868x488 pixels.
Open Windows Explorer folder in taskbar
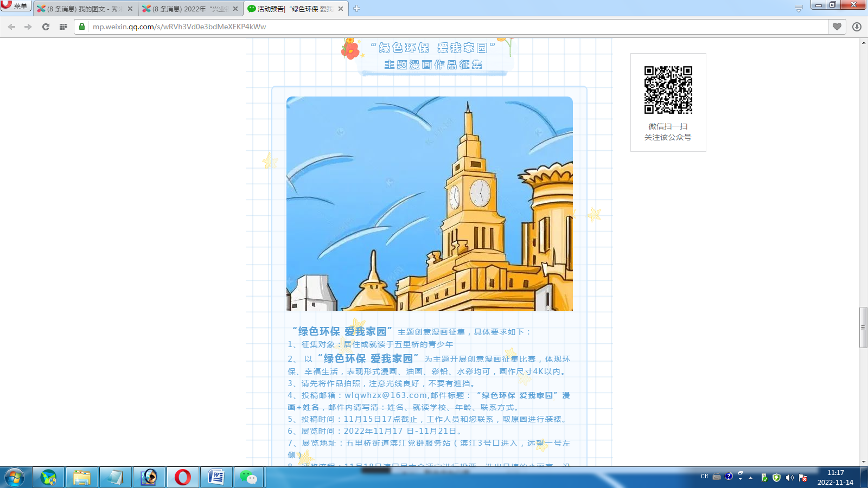[82, 478]
